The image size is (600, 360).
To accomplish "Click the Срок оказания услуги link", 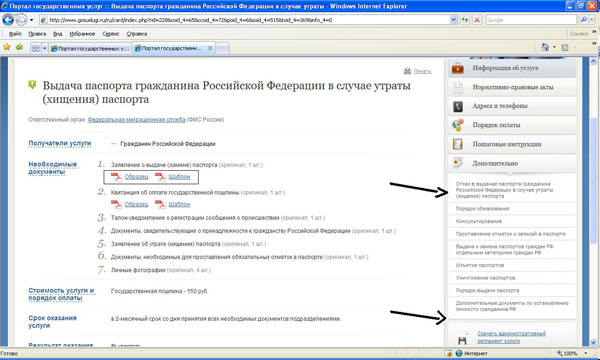I will click(52, 322).
